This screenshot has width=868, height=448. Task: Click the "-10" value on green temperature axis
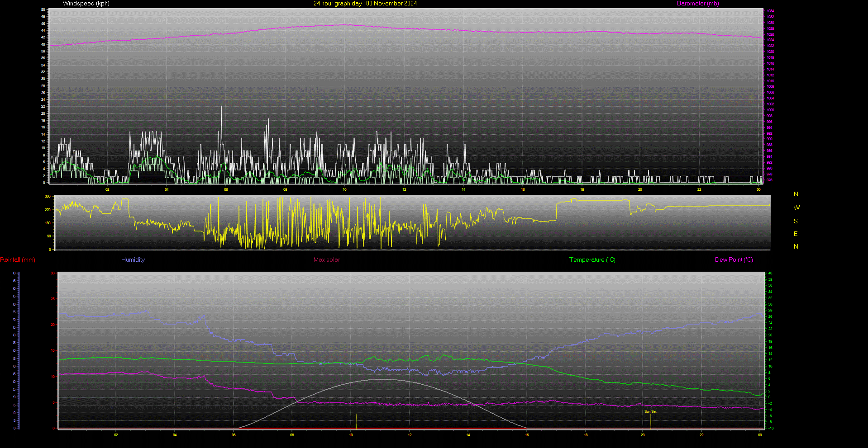pyautogui.click(x=770, y=428)
